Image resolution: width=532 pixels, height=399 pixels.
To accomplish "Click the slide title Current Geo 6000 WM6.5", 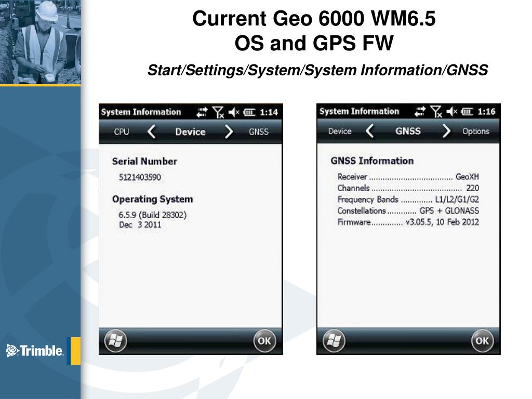I will point(314,18).
